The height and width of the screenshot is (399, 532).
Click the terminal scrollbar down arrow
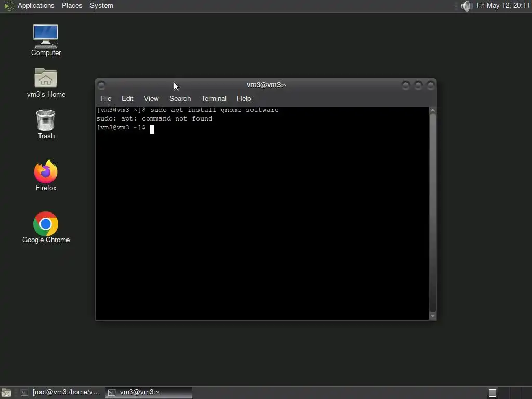433,316
